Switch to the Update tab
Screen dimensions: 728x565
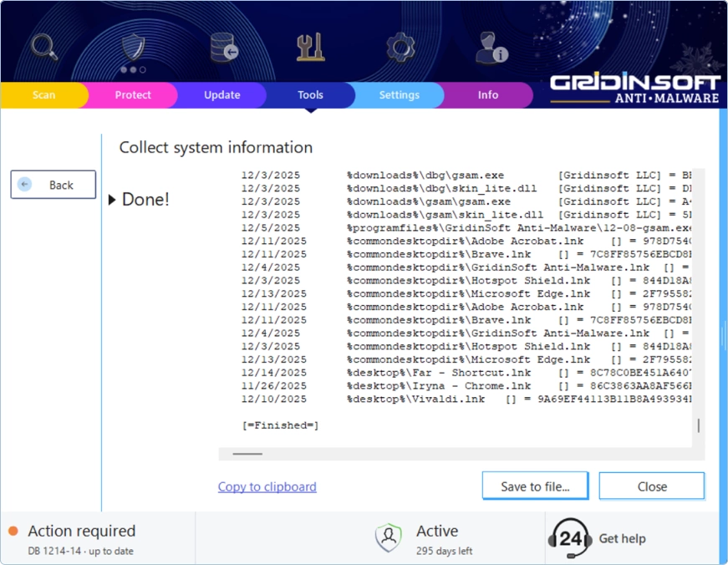221,95
